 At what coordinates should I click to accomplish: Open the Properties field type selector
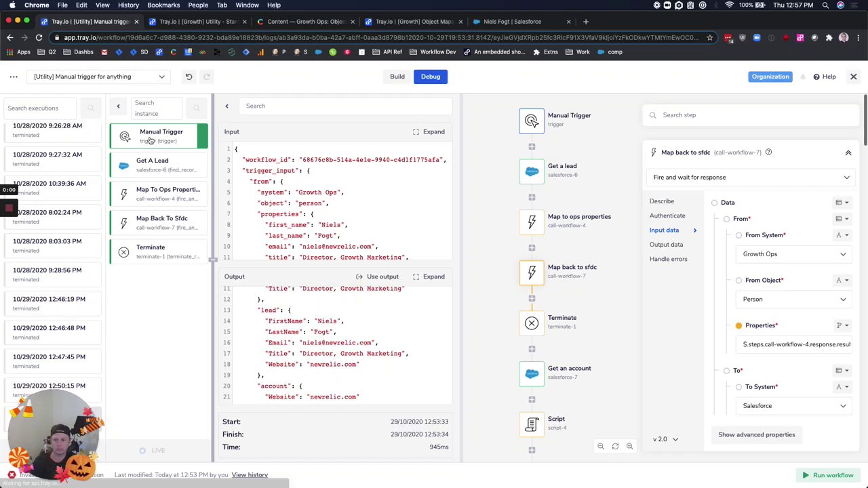[x=842, y=325]
